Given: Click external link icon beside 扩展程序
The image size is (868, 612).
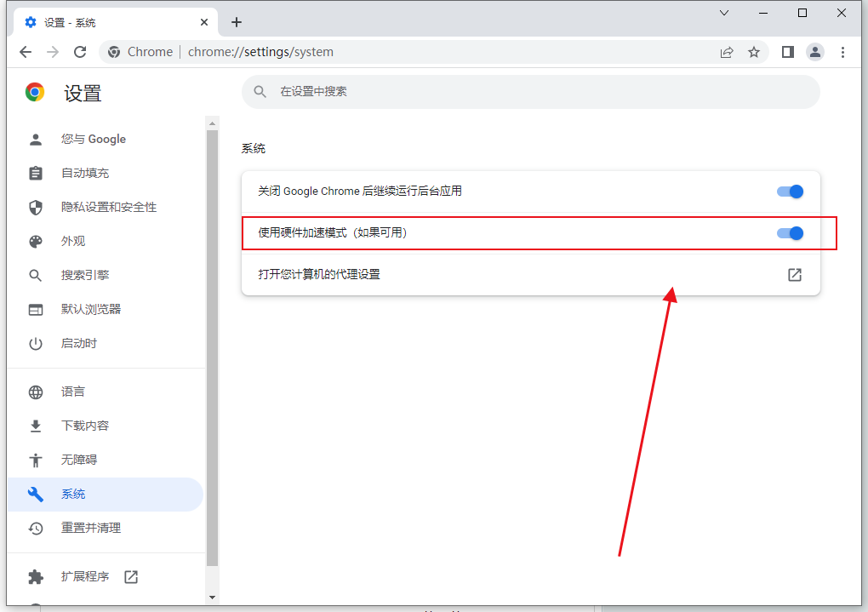Looking at the screenshot, I should [131, 576].
